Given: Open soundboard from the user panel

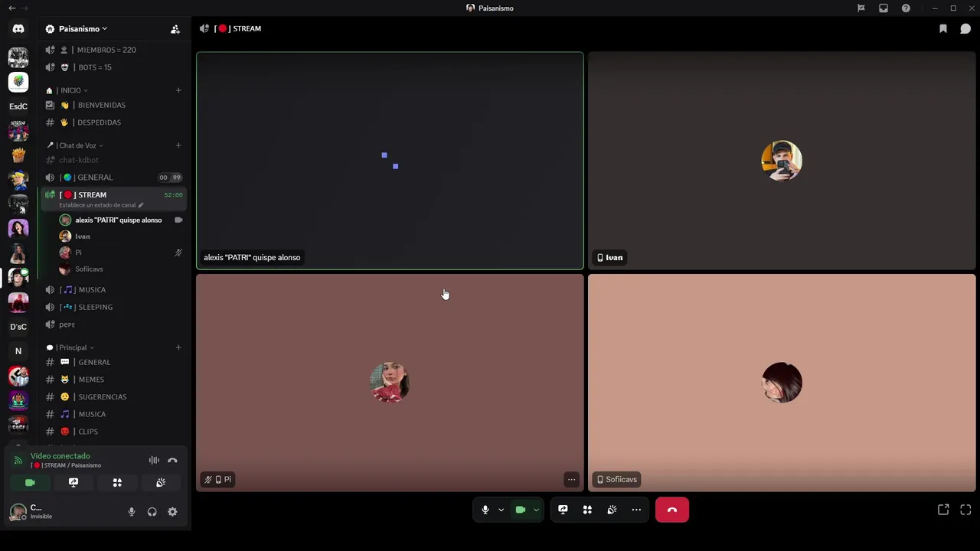Looking at the screenshot, I should point(161,483).
